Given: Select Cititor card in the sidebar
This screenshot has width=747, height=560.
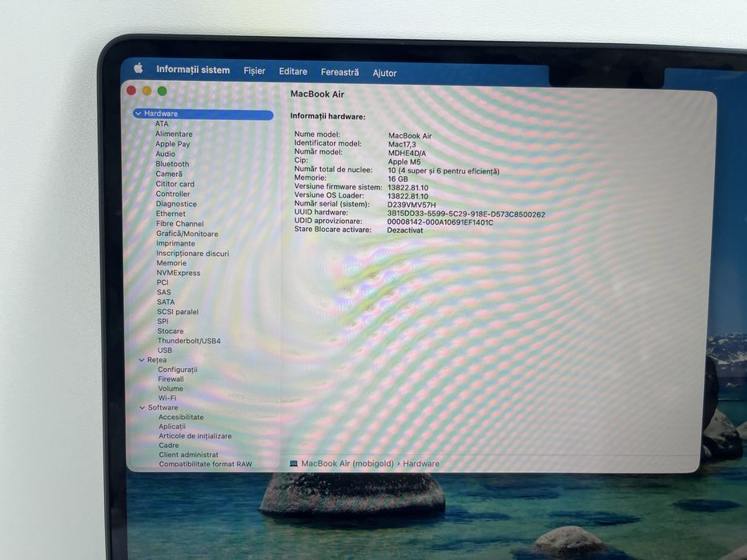Looking at the screenshot, I should point(175,184).
